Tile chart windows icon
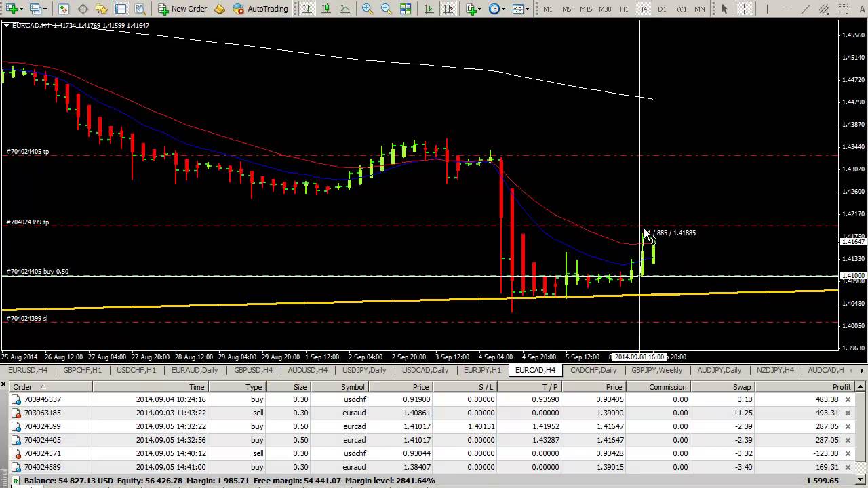Image resolution: width=868 pixels, height=488 pixels. (x=406, y=9)
